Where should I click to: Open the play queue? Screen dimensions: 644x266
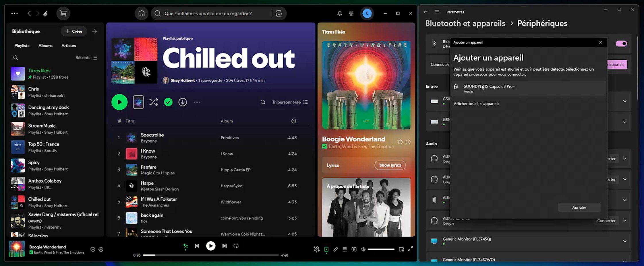[x=345, y=249]
